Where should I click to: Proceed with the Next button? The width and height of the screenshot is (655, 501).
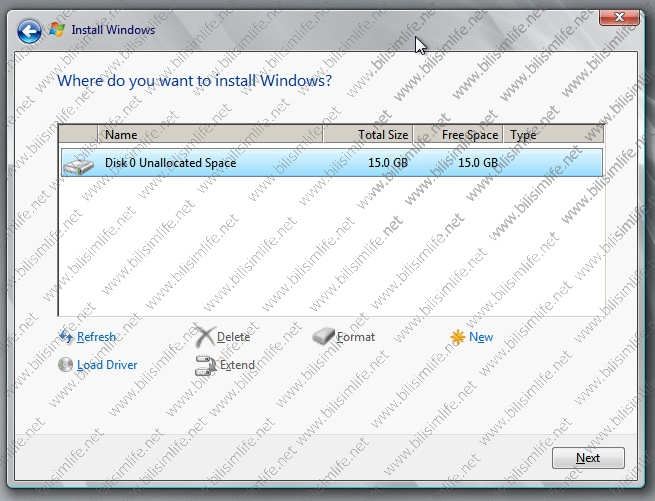click(x=588, y=458)
